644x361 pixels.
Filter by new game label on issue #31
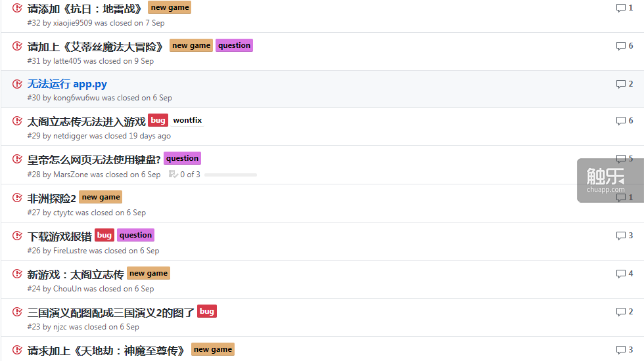click(191, 45)
